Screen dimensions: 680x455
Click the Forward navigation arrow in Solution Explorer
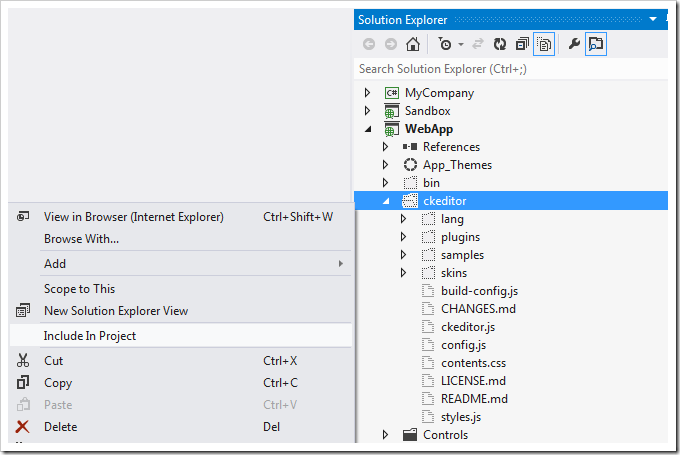coord(391,44)
